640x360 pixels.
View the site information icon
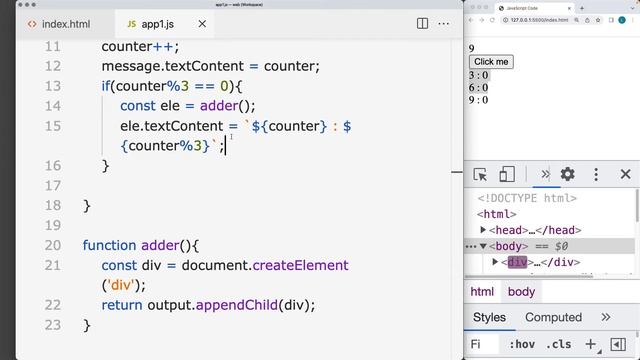click(505, 20)
